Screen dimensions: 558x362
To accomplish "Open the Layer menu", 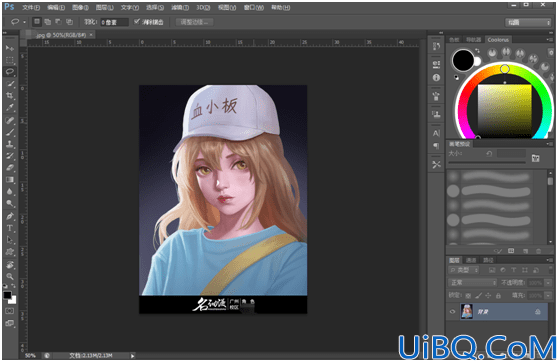I will coord(105,7).
